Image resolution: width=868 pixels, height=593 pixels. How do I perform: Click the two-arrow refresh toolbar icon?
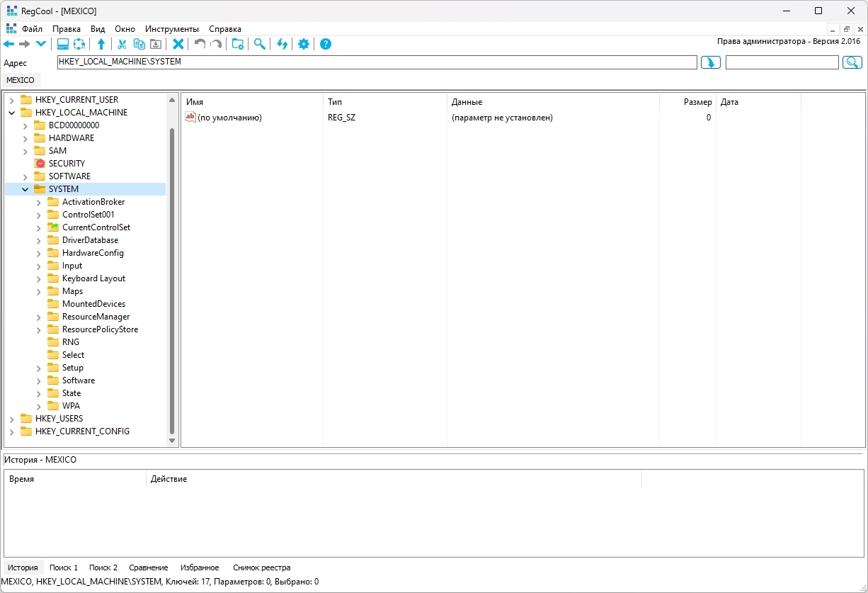click(282, 44)
